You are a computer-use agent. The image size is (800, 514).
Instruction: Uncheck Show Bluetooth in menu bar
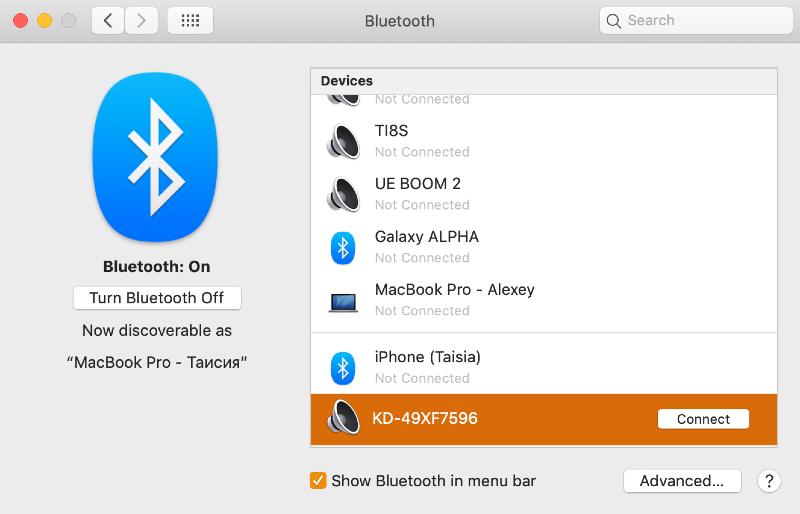[318, 480]
